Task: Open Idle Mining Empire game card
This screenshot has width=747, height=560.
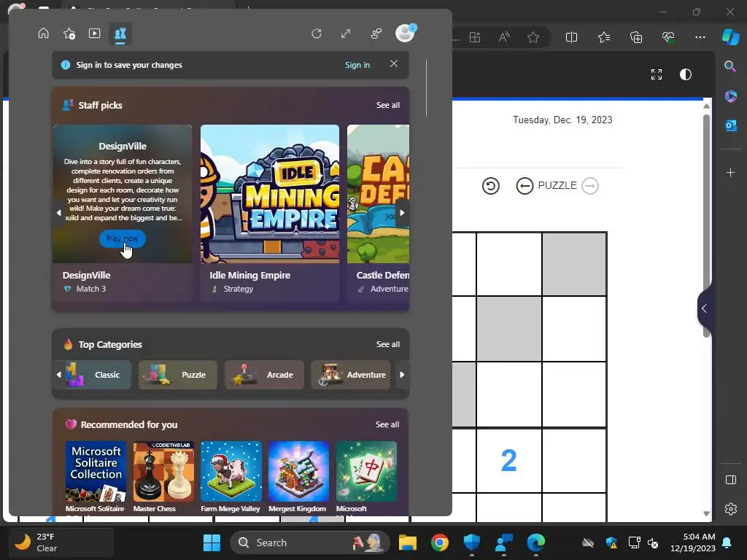Action: (270, 194)
